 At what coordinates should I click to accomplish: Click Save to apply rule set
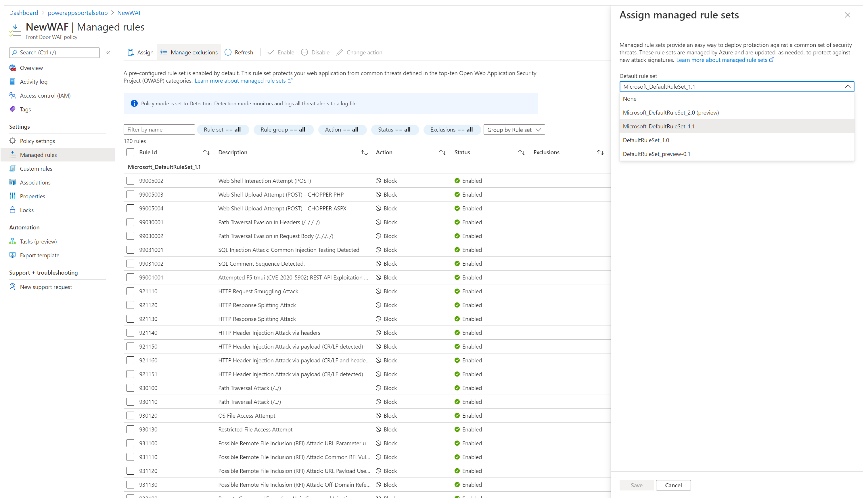click(636, 485)
